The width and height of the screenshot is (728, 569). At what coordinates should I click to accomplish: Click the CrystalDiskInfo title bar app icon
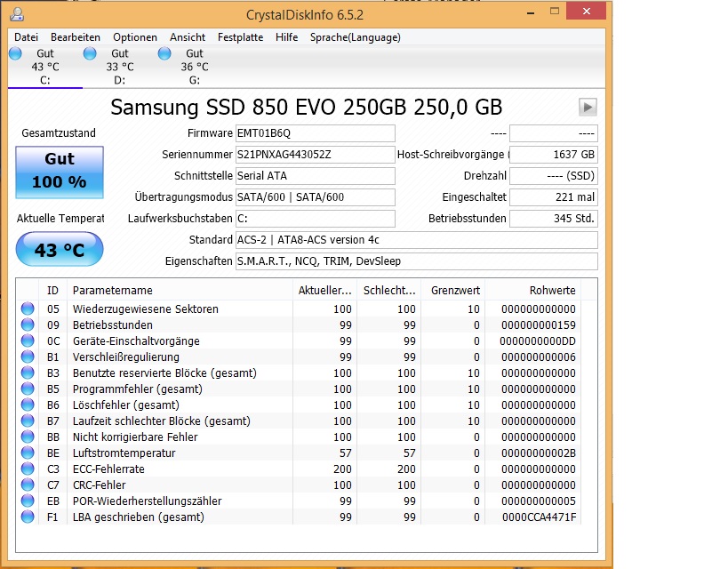(x=17, y=14)
